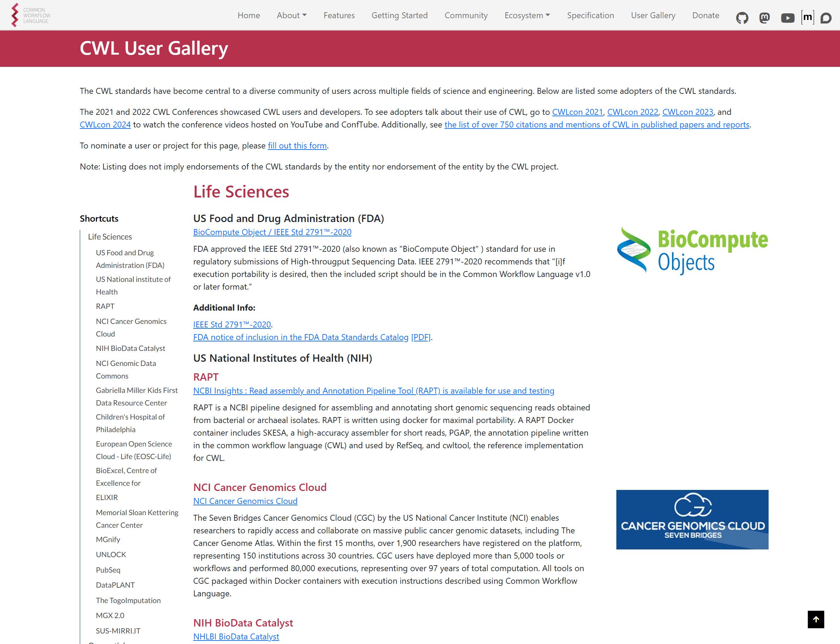
Task: Open the Matrix chat icon
Action: 807,17
